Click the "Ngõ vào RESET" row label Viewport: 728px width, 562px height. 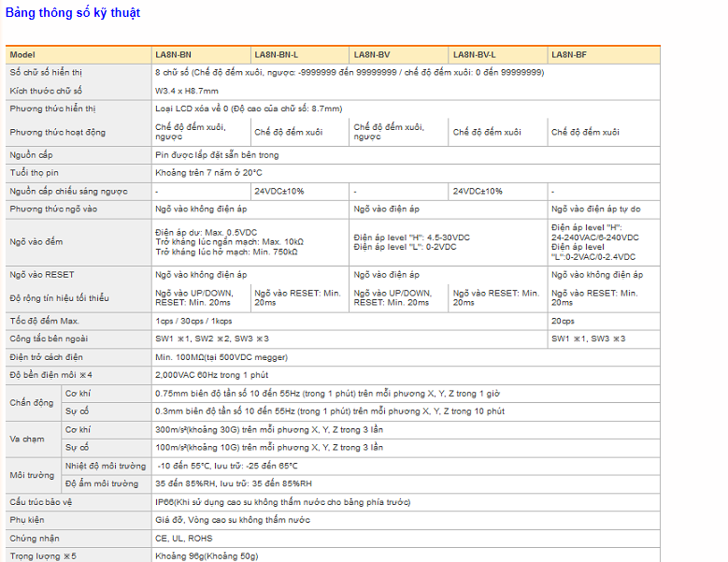42,275
